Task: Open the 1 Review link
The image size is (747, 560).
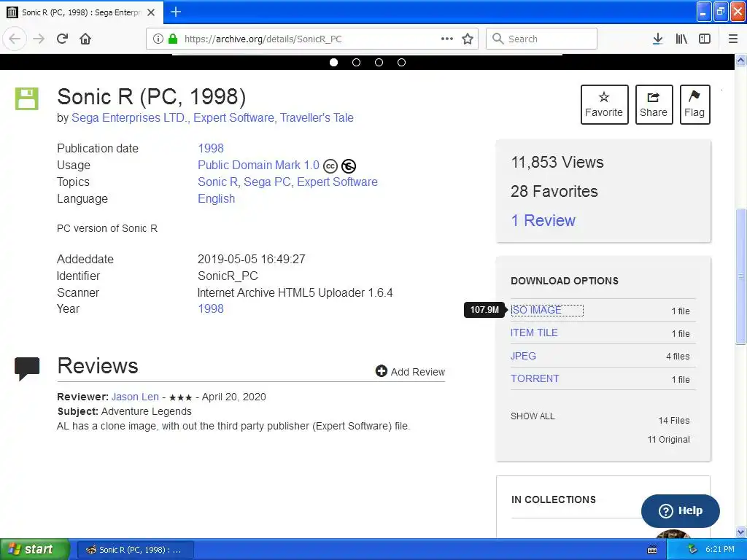Action: pyautogui.click(x=543, y=220)
